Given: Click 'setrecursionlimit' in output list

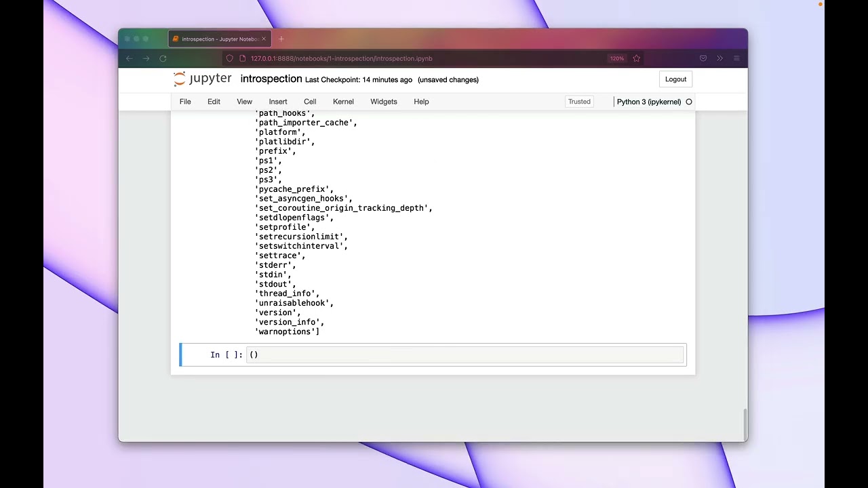Looking at the screenshot, I should tap(301, 237).
